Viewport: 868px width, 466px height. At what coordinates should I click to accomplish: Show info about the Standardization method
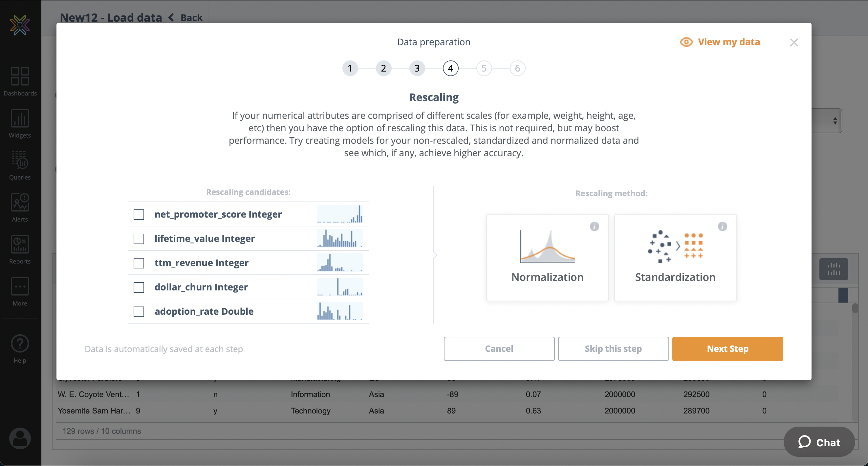(723, 226)
